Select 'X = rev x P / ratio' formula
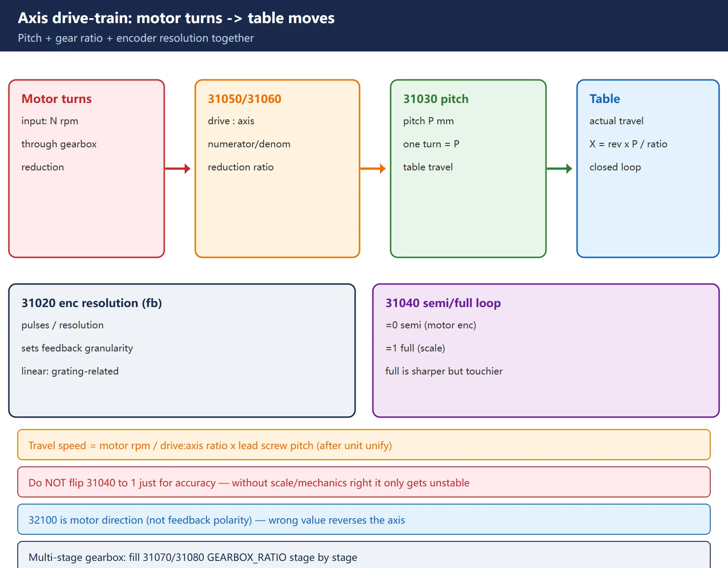Image resolution: width=728 pixels, height=568 pixels. 628,144
